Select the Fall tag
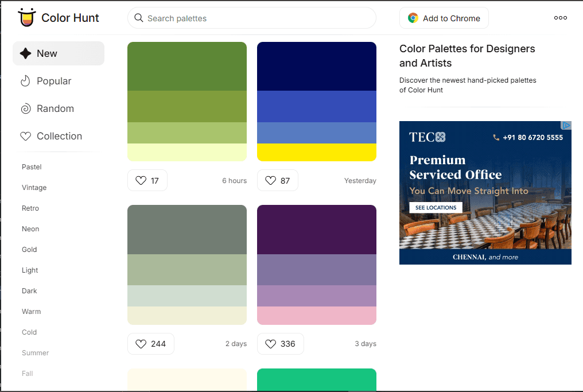The width and height of the screenshot is (583, 392). pos(27,374)
